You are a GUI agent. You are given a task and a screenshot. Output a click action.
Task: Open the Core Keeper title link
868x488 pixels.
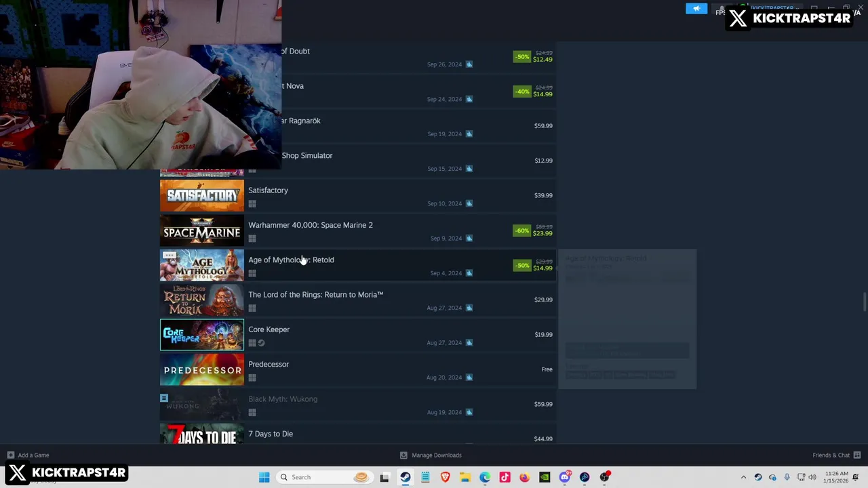click(269, 329)
